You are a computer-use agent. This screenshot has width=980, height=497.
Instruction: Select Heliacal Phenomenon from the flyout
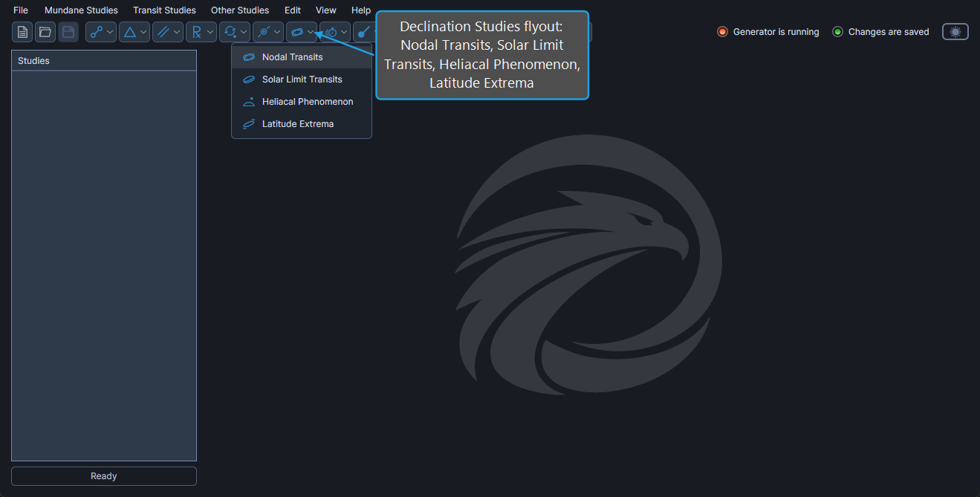[x=302, y=102]
